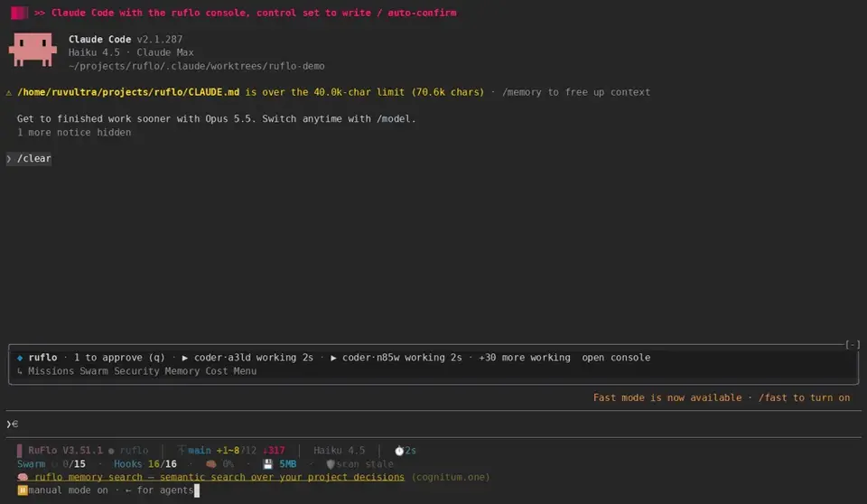Click '5MB' value in status bar
The height and width of the screenshot is (504, 867).
tap(287, 464)
